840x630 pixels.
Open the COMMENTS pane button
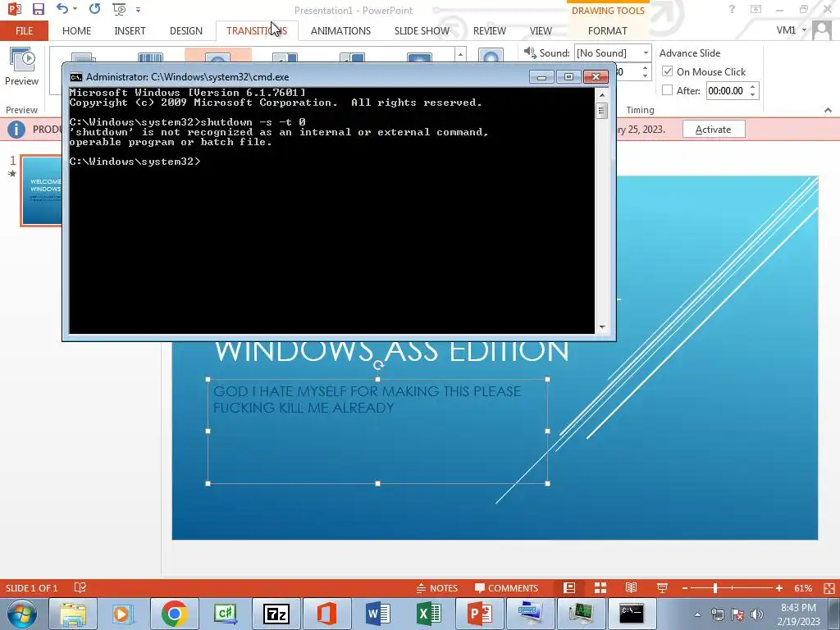506,587
